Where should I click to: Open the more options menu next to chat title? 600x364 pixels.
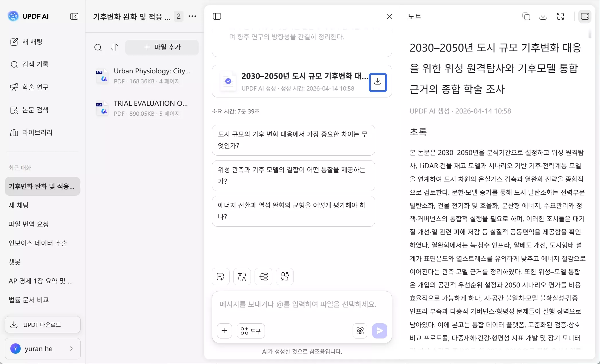pyautogui.click(x=192, y=16)
